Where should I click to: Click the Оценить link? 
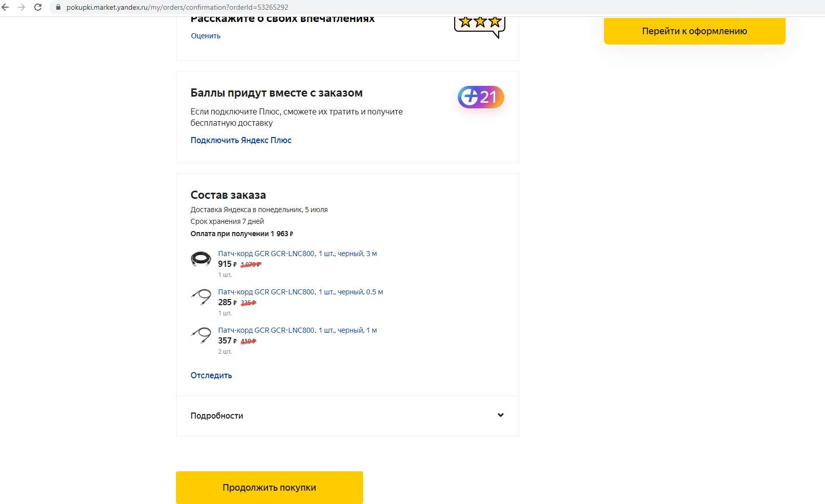pos(206,36)
